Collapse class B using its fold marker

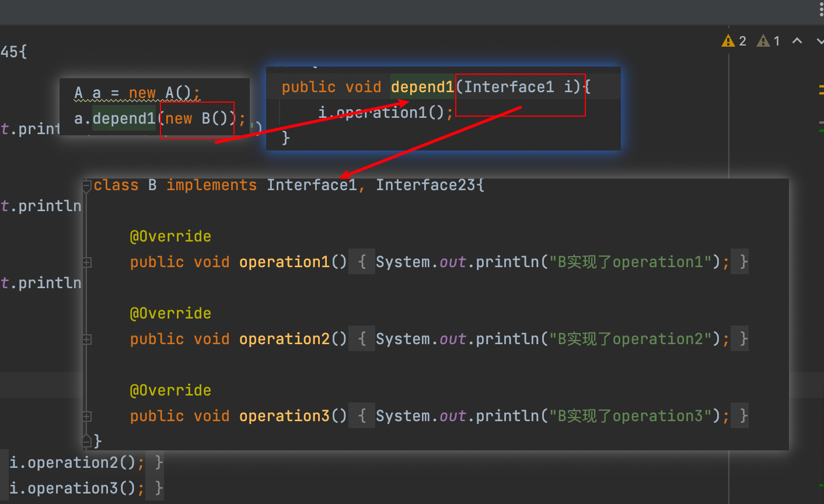point(87,186)
